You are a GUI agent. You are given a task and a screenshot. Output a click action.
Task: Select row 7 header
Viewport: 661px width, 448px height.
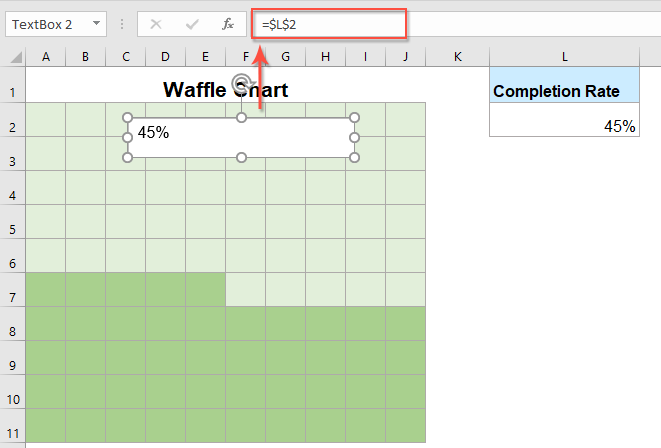[12, 290]
